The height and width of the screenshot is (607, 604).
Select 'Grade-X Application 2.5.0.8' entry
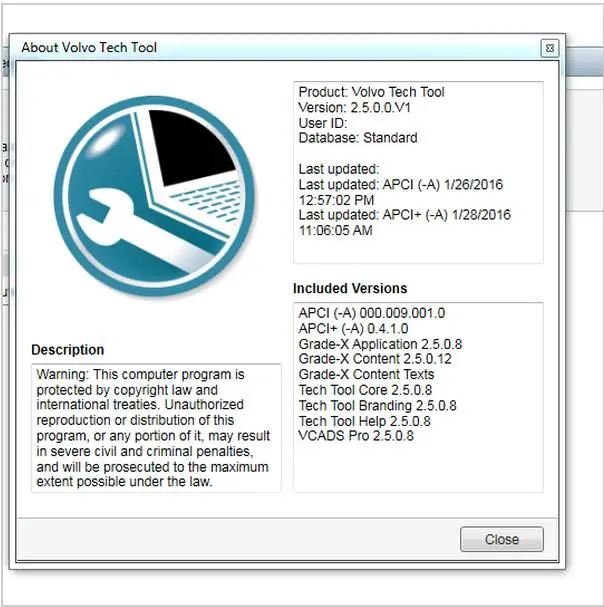tap(380, 344)
